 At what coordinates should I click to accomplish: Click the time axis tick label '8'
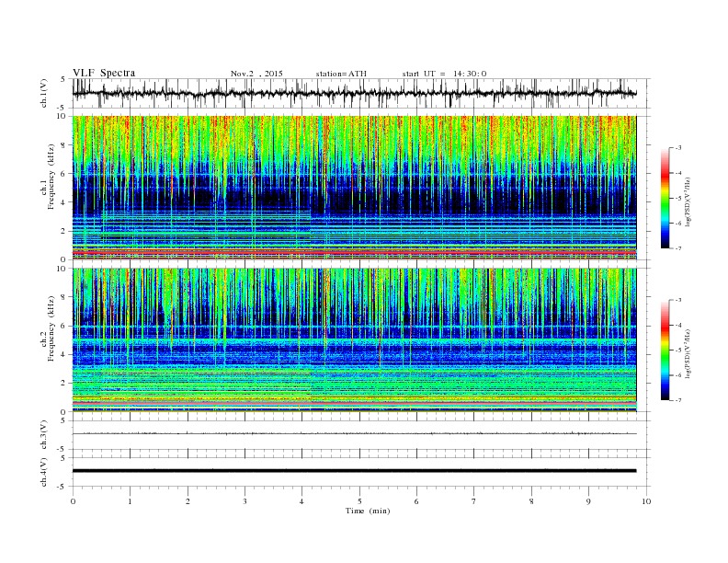coord(531,501)
